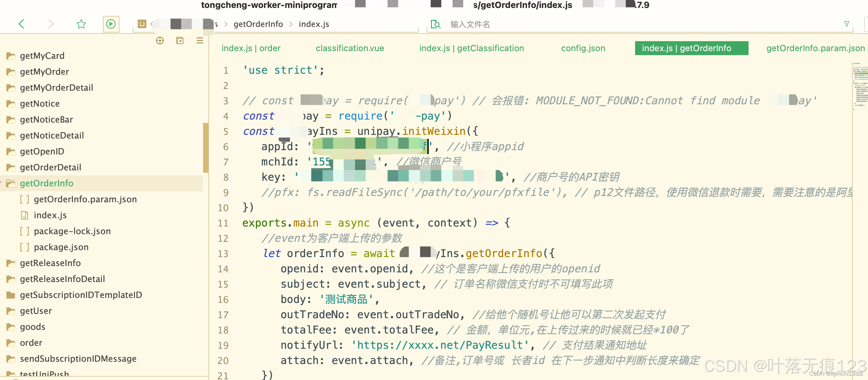Open package.json in the file tree
The image size is (868, 380).
61,247
